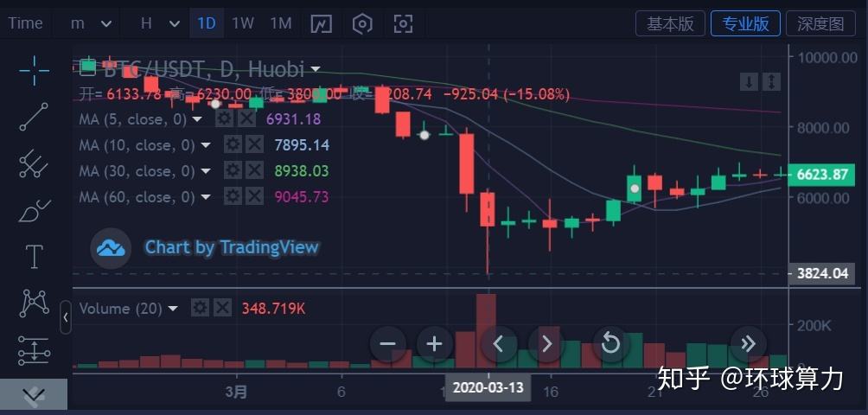Select the trend line drawing tool

[x=35, y=117]
